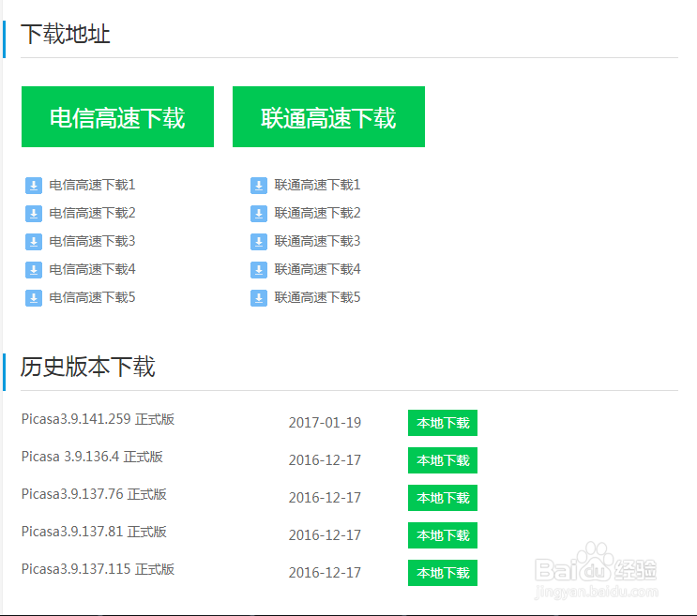The height and width of the screenshot is (616, 697).
Task: Open the 联通高速下载4 link
Action: click(317, 269)
